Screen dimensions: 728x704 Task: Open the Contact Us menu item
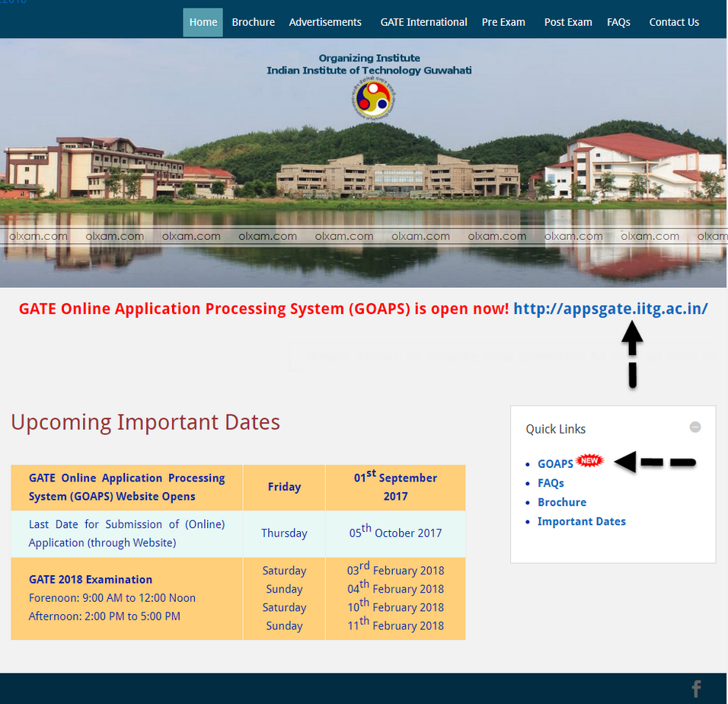coord(674,22)
